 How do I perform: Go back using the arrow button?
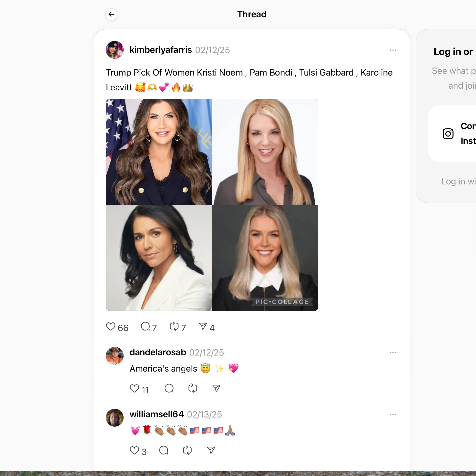tap(111, 14)
